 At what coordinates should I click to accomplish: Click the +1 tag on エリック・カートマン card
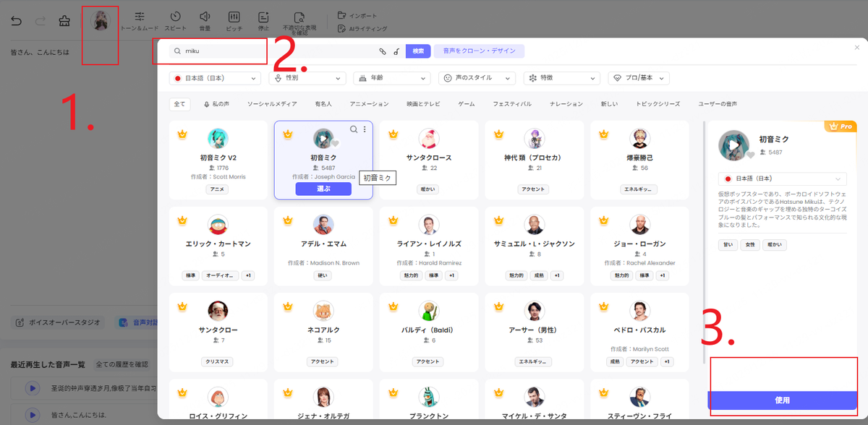(247, 275)
